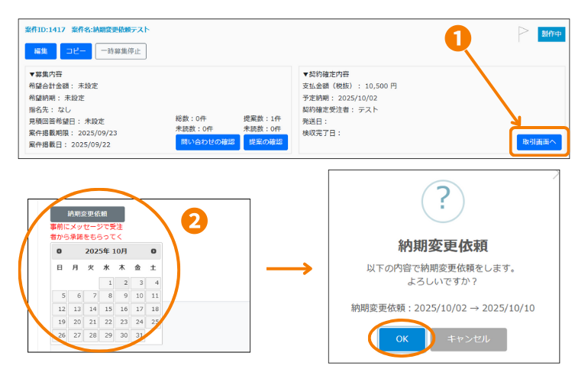Screen dimensions: 588x382
Task: Advance calendar to the next month
Action: click(153, 251)
